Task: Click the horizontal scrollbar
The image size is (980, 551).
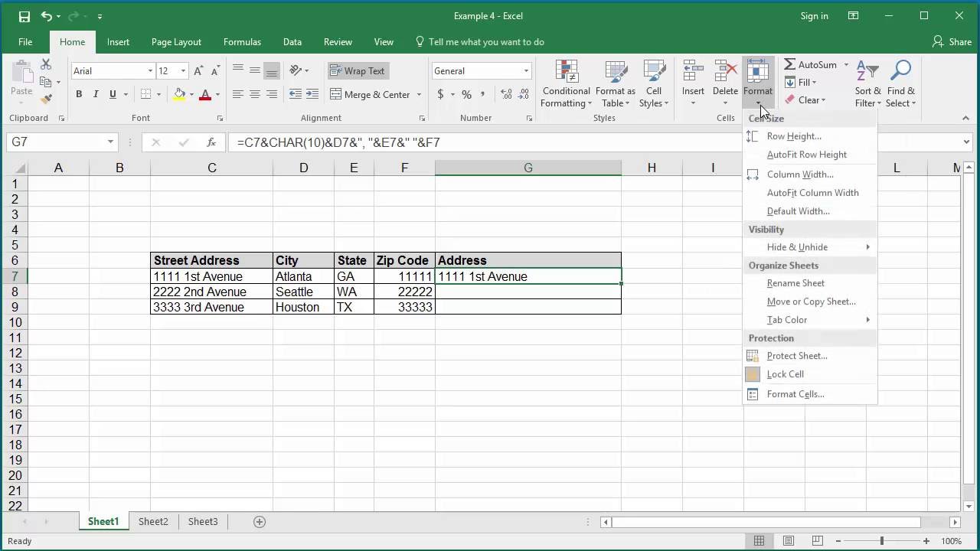Action: pyautogui.click(x=766, y=522)
